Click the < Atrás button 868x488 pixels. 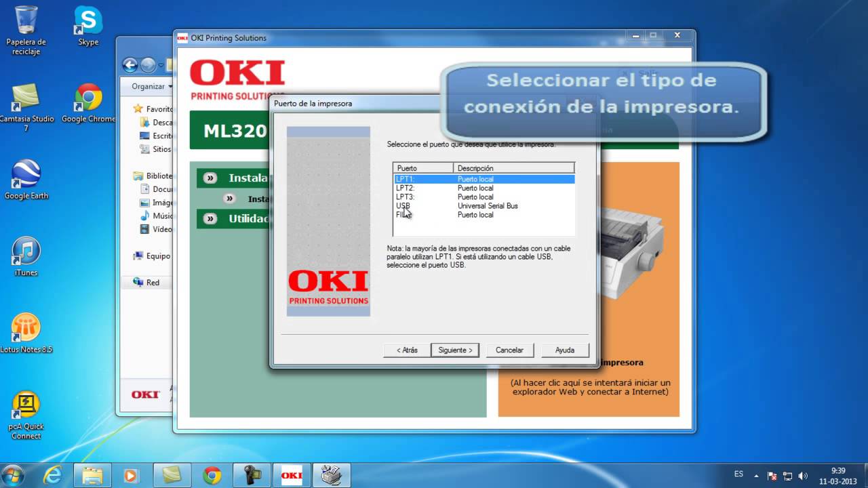point(407,350)
